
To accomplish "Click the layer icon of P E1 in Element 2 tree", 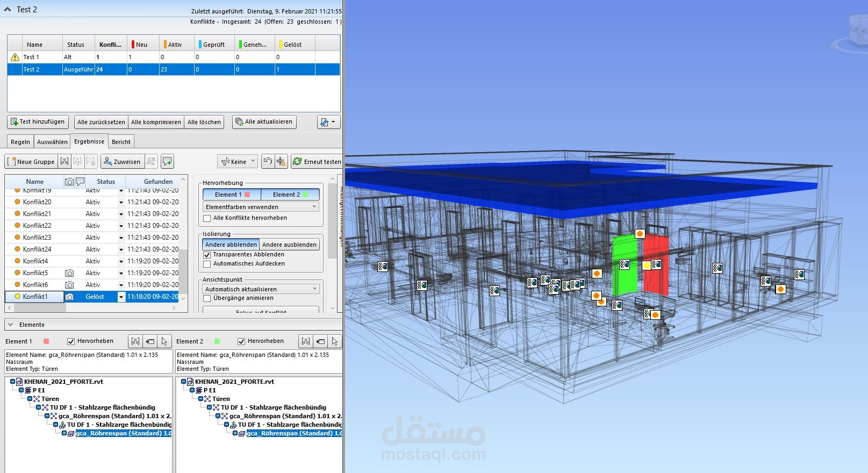I will tap(199, 390).
